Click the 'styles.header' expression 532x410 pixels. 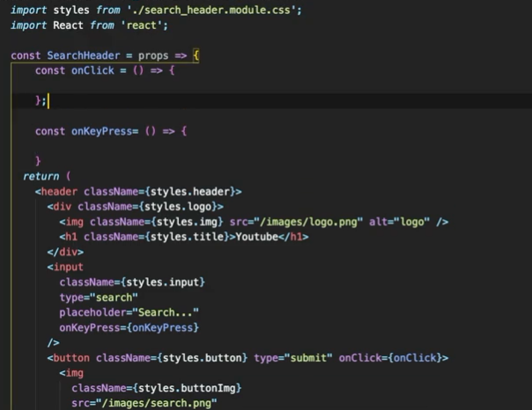190,192
